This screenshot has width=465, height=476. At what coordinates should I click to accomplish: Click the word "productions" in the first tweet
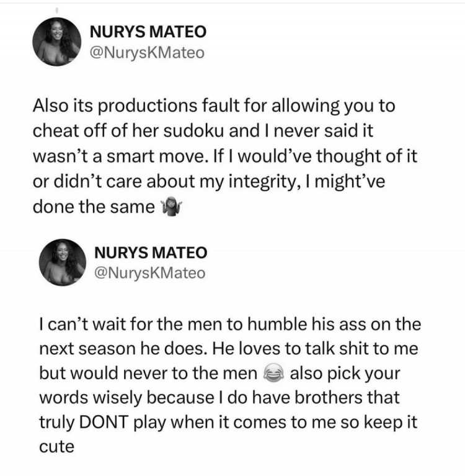tap(148, 106)
